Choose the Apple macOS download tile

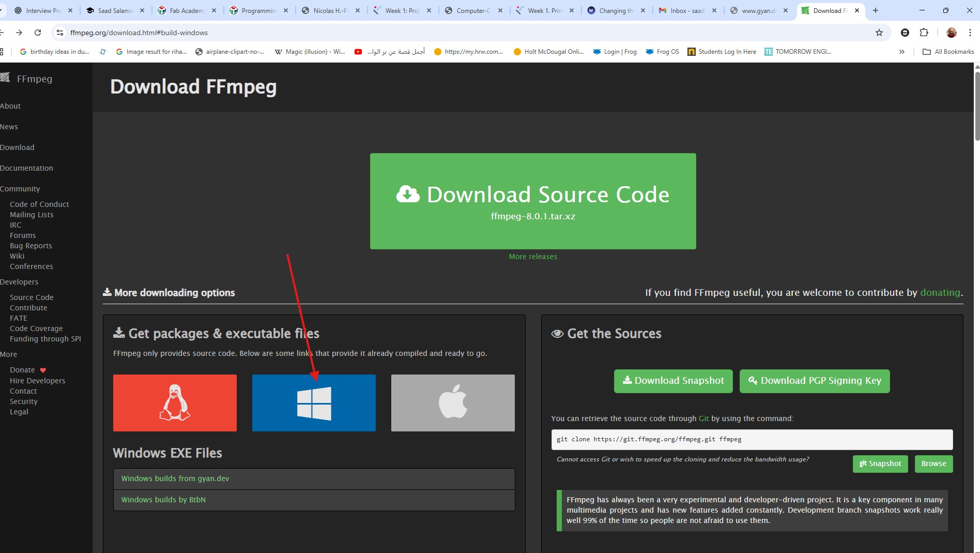point(453,403)
